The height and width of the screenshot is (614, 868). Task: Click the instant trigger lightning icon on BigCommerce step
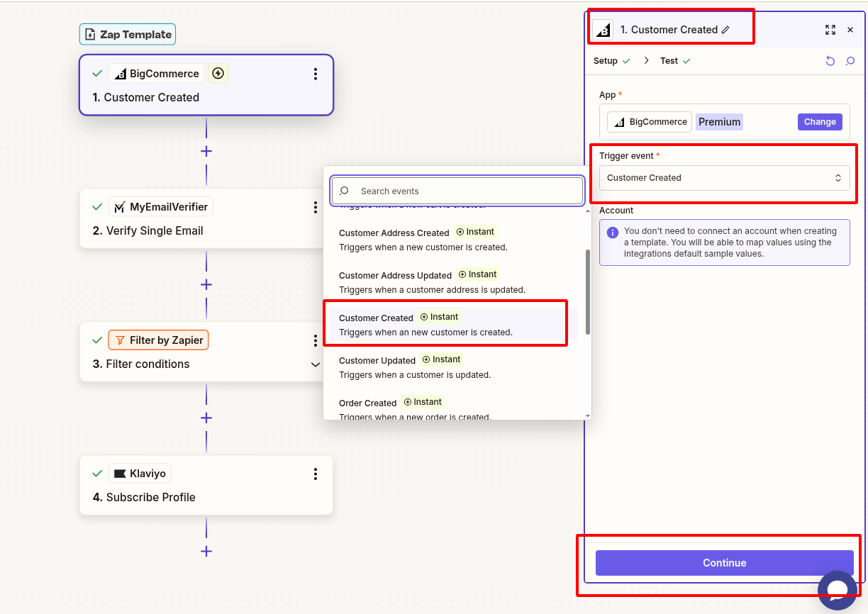coord(218,73)
